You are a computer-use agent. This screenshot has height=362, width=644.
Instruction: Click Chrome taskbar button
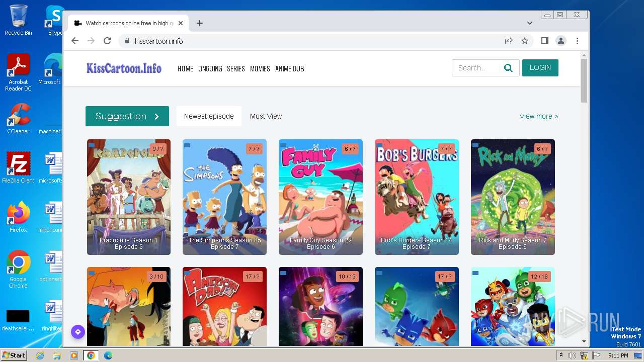91,355
